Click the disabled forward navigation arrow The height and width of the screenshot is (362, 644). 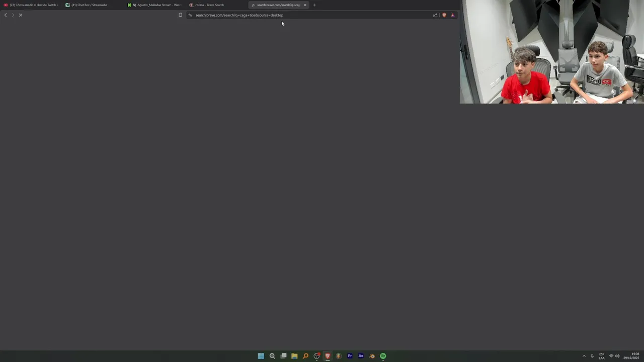pyautogui.click(x=13, y=15)
